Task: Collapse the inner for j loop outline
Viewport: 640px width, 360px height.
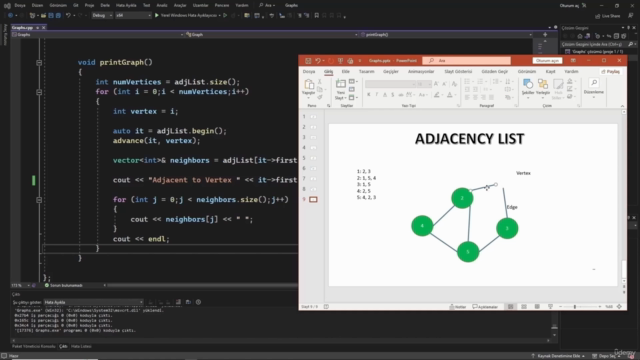Action: pyautogui.click(x=39, y=200)
